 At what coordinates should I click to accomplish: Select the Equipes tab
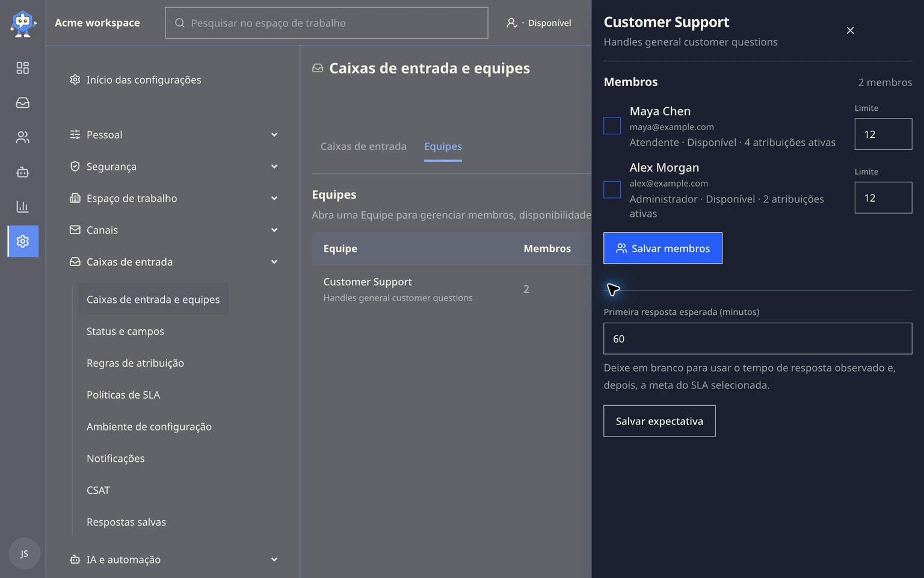[443, 146]
